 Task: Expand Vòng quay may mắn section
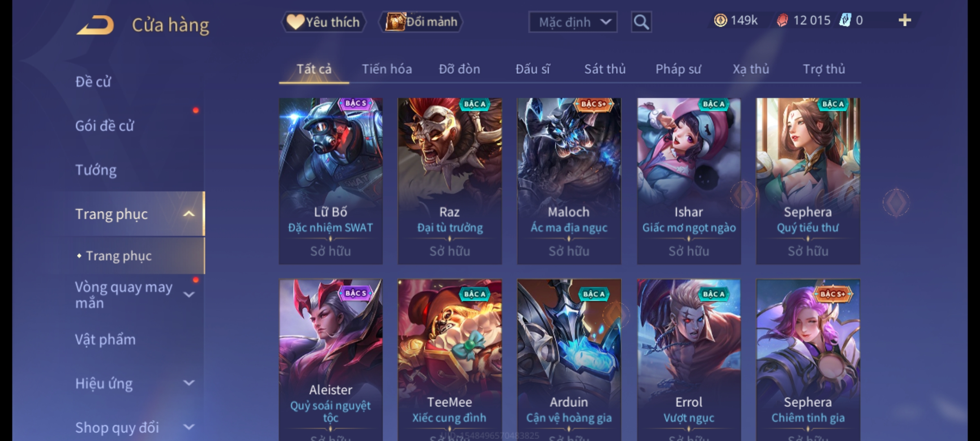click(189, 294)
